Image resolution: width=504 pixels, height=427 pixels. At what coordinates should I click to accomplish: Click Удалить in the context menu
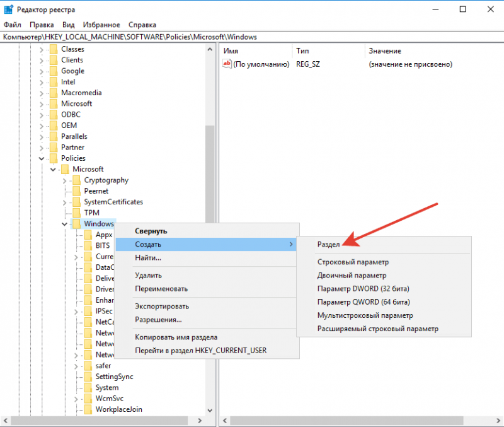click(207, 276)
